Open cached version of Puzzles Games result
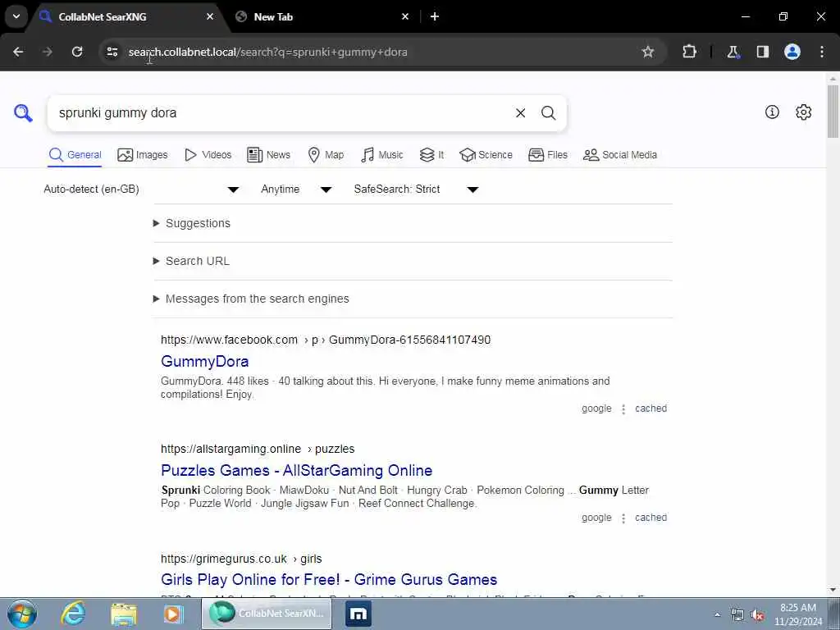Viewport: 840px width, 630px height. tap(651, 518)
